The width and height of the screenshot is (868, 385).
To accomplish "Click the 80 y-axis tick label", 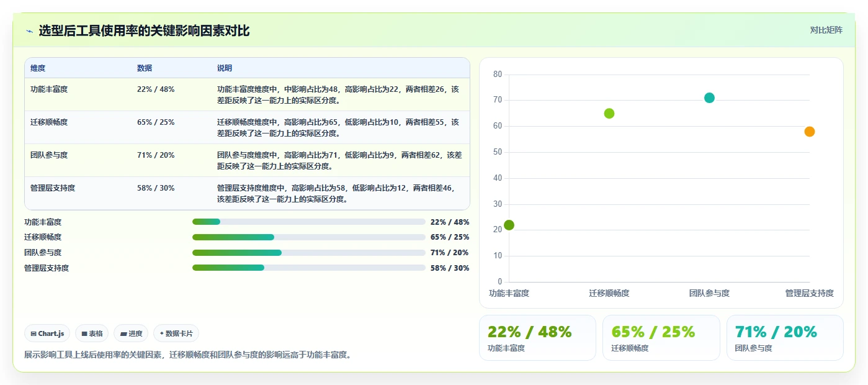I will (498, 75).
